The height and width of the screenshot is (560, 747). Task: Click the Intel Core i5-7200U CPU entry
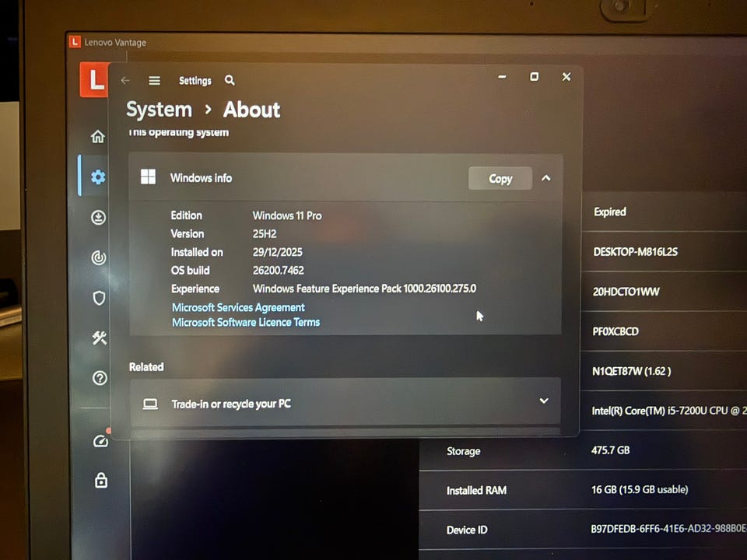point(669,411)
